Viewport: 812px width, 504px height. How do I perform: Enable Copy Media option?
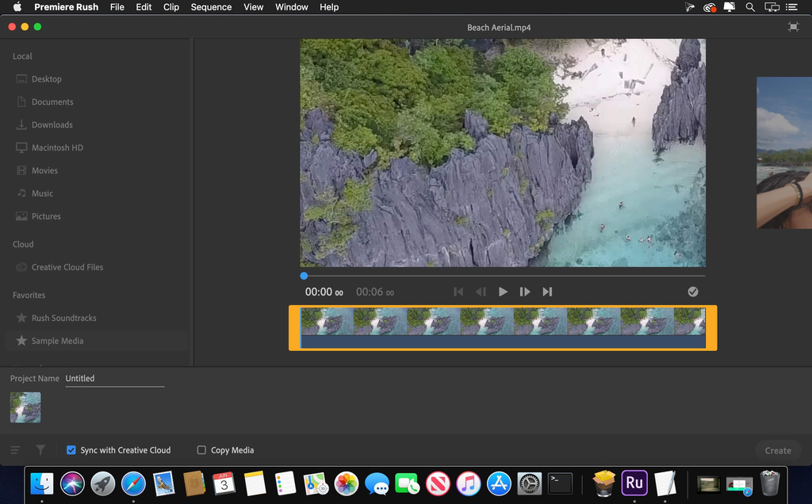pos(201,450)
